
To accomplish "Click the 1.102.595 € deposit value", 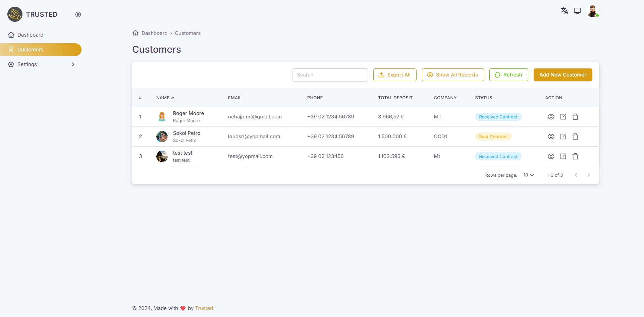I will pos(391,156).
